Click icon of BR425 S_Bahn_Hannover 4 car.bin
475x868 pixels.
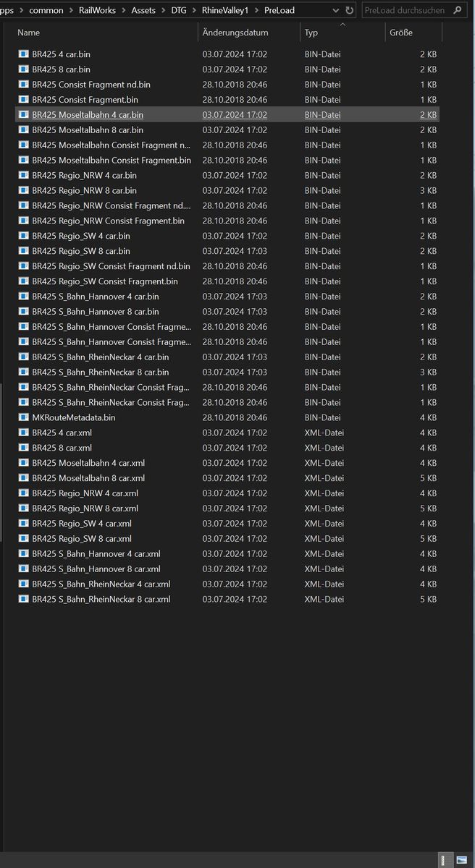(x=23, y=297)
